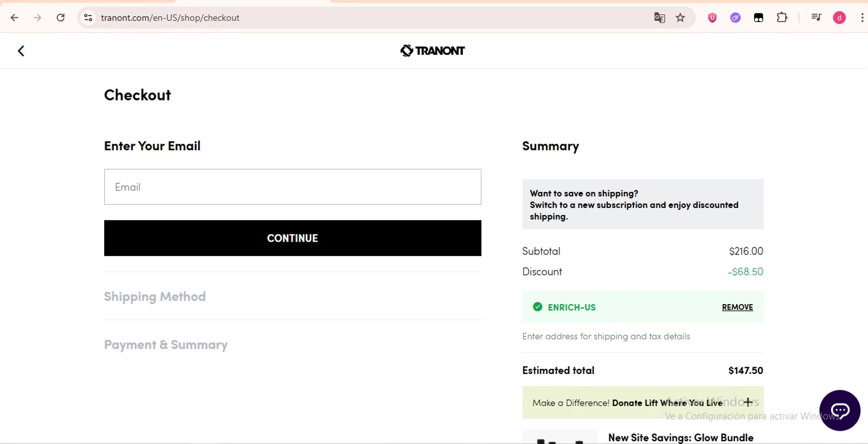Click 'New Site Savings: Glow Bundle' title

(681, 438)
